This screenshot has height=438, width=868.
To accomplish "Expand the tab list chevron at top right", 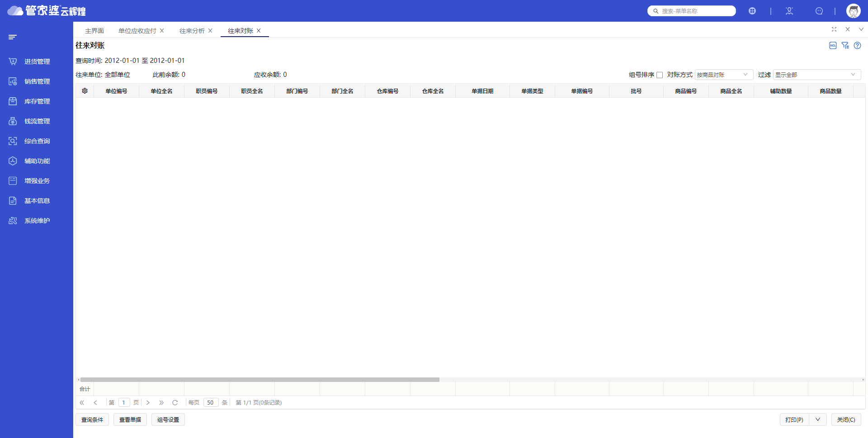I will [x=861, y=29].
